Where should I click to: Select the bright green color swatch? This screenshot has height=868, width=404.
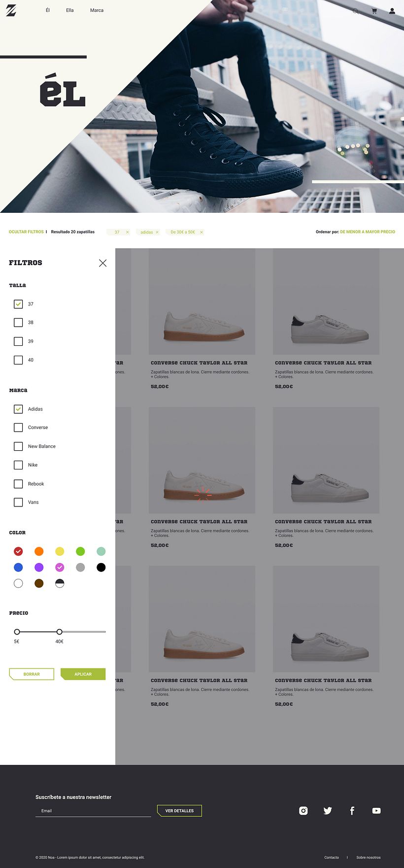click(x=80, y=551)
